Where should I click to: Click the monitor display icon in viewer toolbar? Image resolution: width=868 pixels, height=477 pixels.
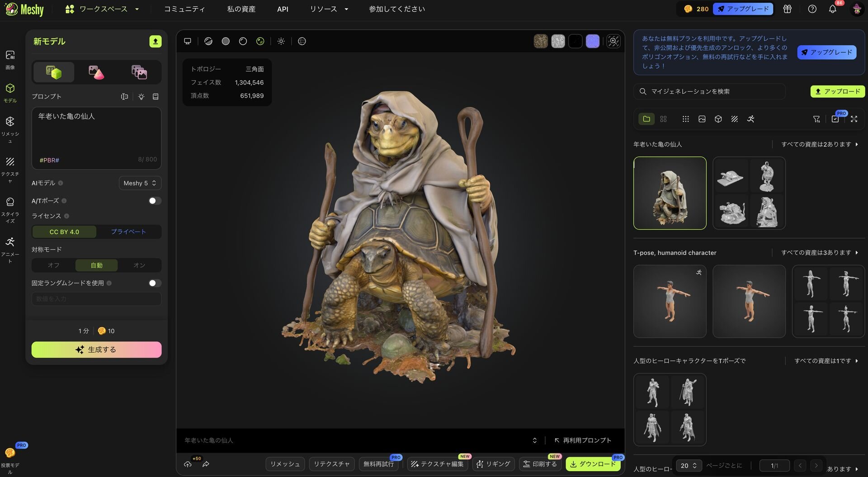(188, 41)
